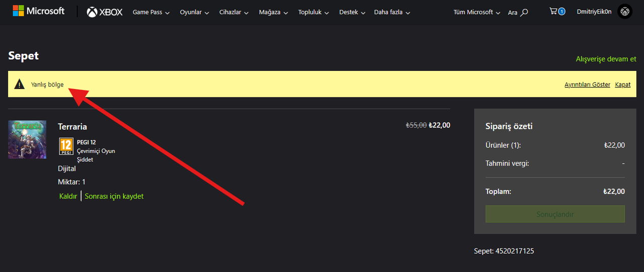The height and width of the screenshot is (272, 644).
Task: Open the Terraria game title
Action: [72, 126]
